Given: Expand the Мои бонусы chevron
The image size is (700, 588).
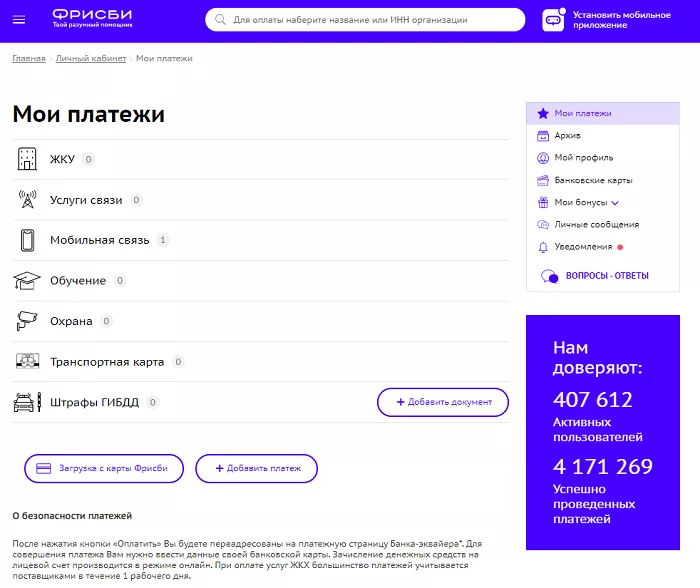Looking at the screenshot, I should coord(615,203).
